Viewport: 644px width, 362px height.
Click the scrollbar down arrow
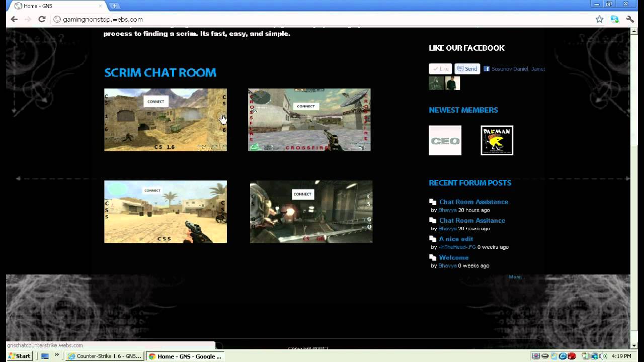634,346
